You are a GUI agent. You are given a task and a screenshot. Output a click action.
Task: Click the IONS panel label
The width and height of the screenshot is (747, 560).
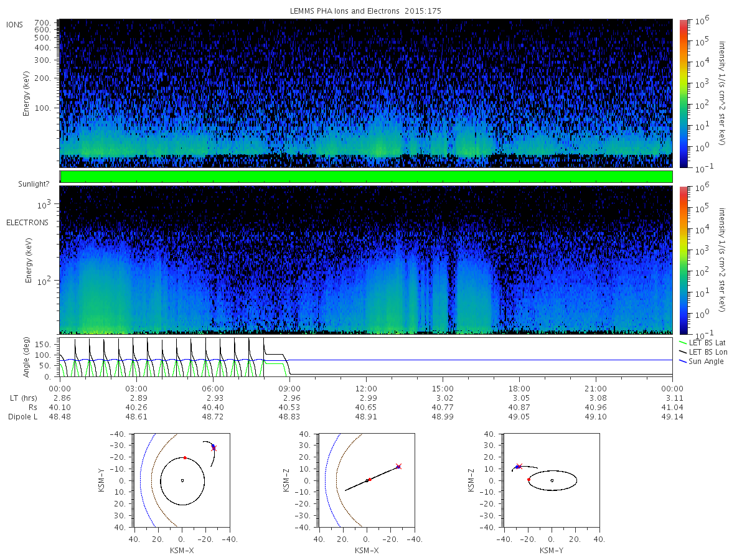[15, 24]
